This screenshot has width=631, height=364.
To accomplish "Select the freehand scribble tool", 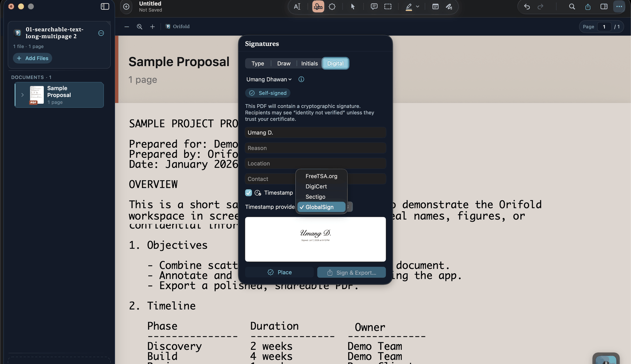I will pos(449,7).
